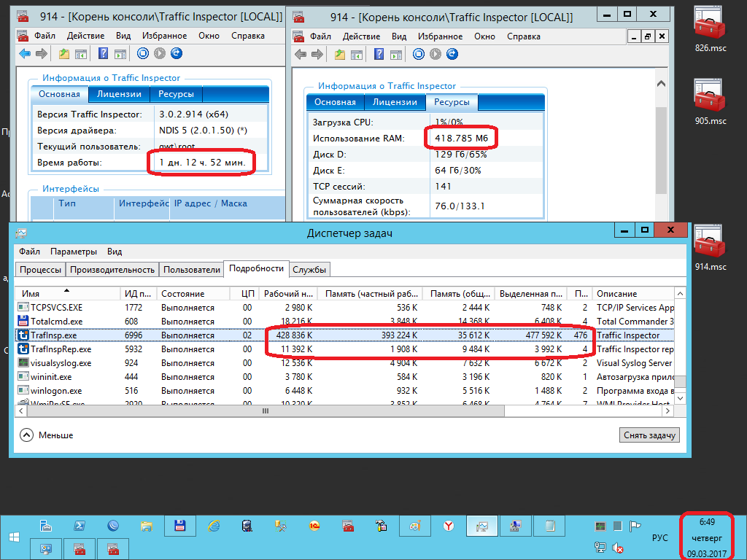Open the Ресурсы tab in the left console
The height and width of the screenshot is (560, 747).
tap(176, 94)
